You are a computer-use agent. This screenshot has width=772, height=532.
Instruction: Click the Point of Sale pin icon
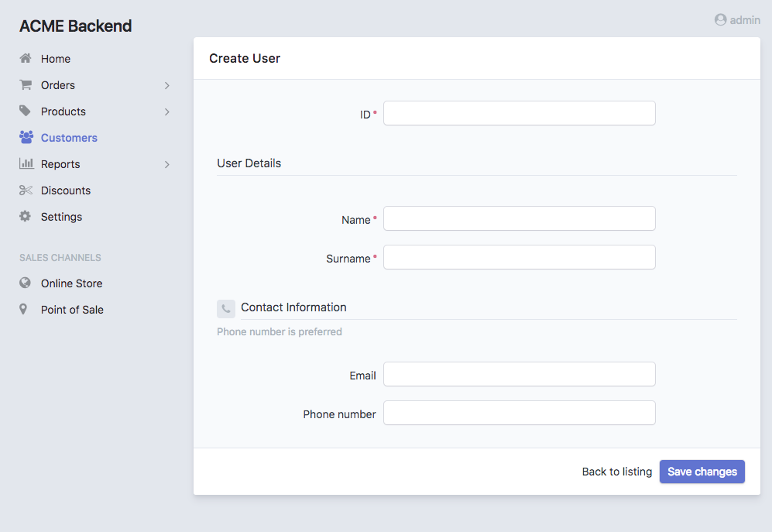23,310
